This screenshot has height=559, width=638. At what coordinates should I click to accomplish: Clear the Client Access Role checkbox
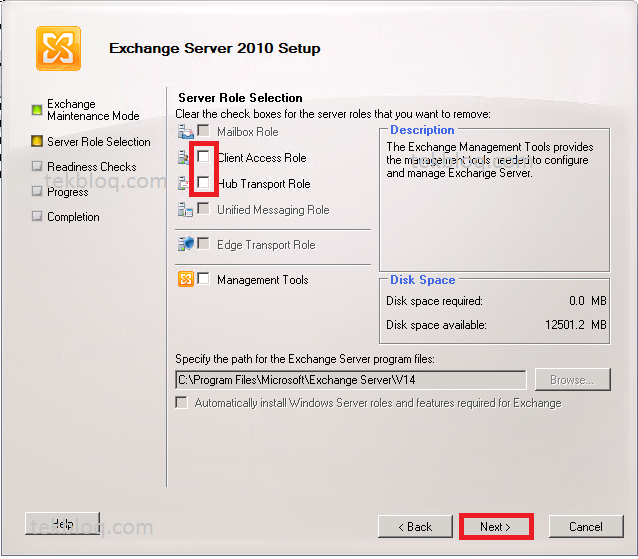[203, 156]
